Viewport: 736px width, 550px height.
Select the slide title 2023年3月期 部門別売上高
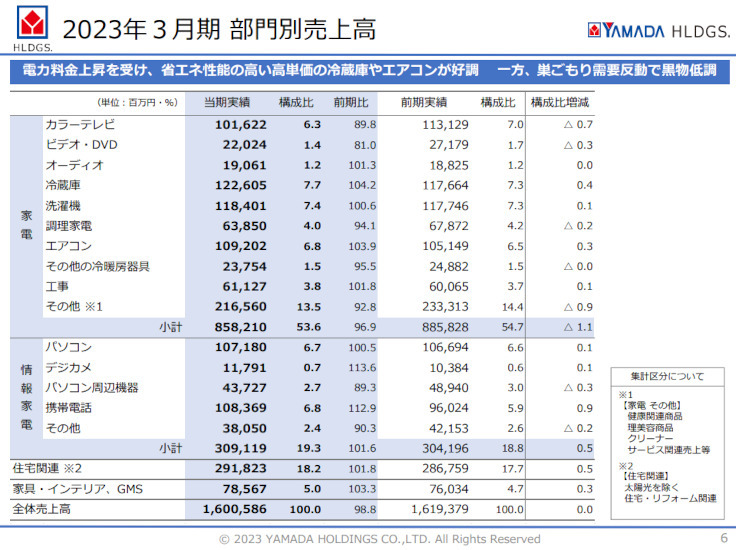pos(219,29)
